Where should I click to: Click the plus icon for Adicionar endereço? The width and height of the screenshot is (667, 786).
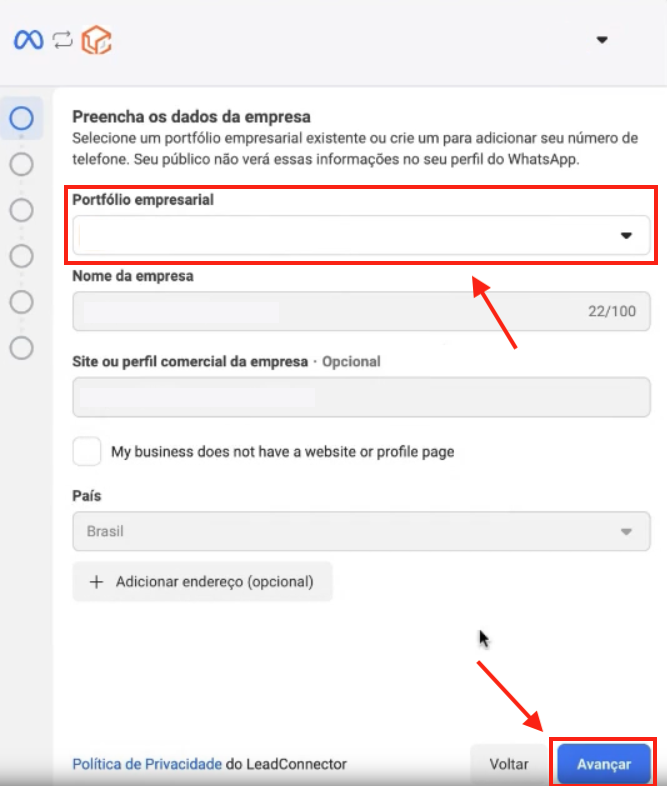(96, 582)
